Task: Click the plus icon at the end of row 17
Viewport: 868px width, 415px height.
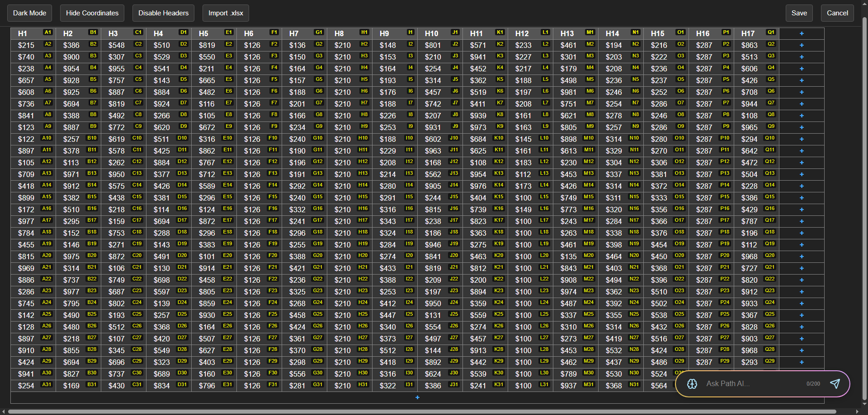Action: 802,221
